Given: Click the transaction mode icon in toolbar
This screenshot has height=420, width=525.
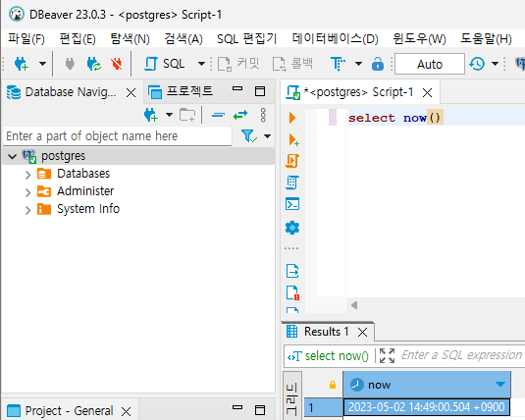Looking at the screenshot, I should tap(338, 64).
